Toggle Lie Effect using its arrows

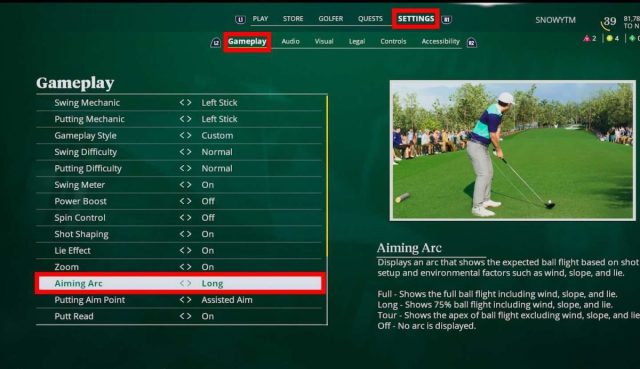pyautogui.click(x=185, y=250)
